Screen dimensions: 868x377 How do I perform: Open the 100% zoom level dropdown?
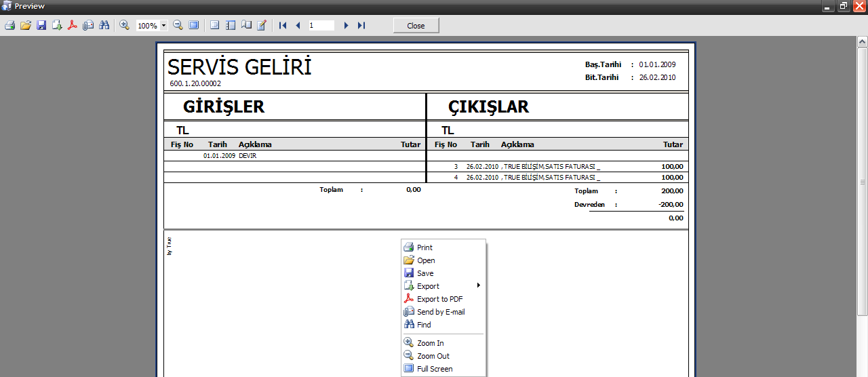(x=163, y=26)
